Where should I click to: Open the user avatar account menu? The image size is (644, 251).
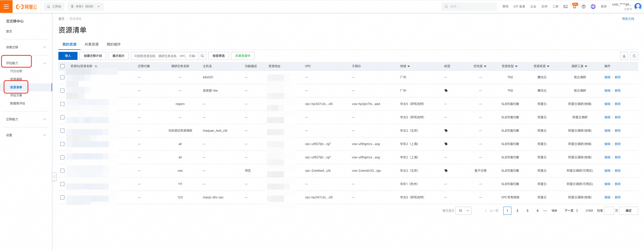638,6
